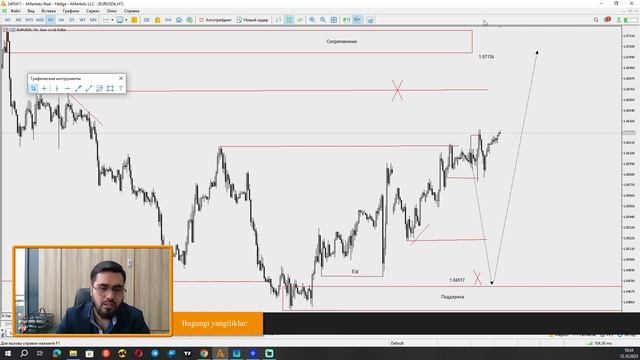This screenshot has height=360, width=640.
Task: Open Microsoft Edge from the taskbar
Action: pyautogui.click(x=57, y=353)
